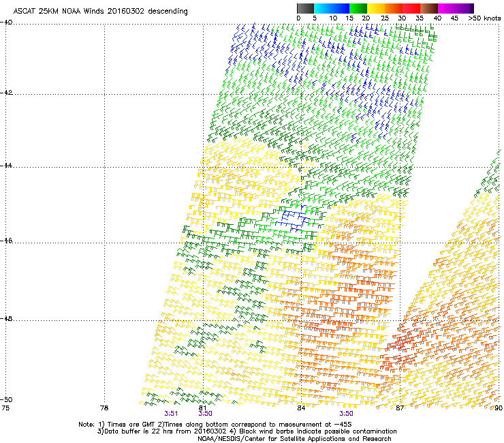The height and width of the screenshot is (443, 504).
Task: Click the 81 longitude axis label
Action: tap(203, 408)
